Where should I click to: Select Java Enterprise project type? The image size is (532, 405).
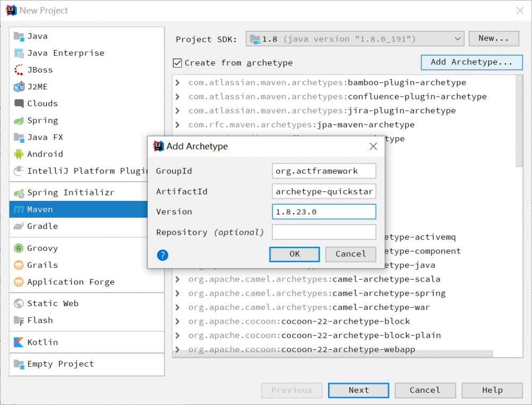pyautogui.click(x=65, y=53)
